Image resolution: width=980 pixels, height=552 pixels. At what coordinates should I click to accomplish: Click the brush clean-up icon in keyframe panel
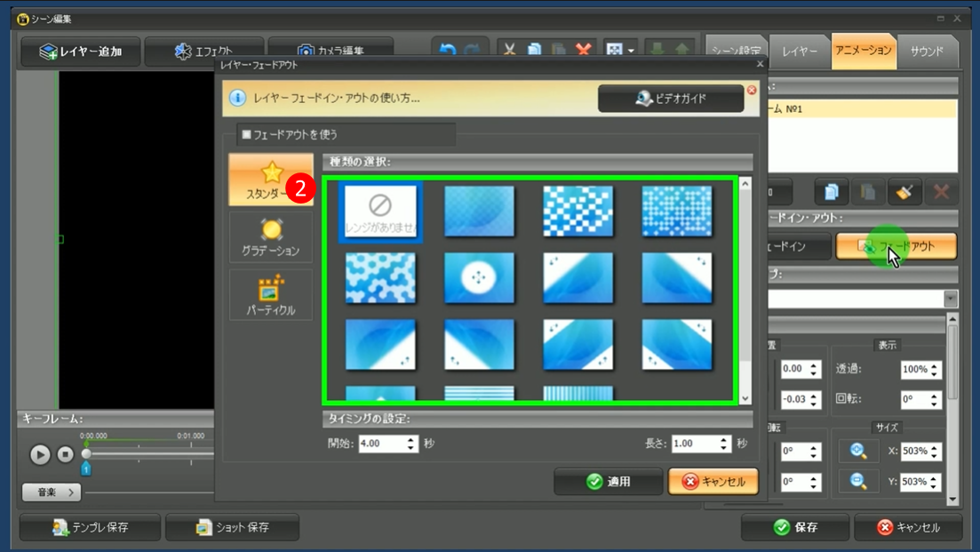coord(904,192)
